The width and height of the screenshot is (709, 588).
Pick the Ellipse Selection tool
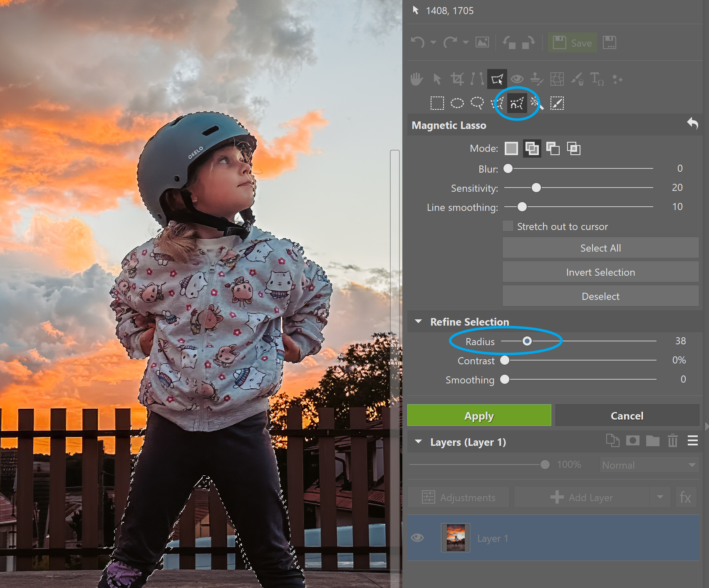click(x=457, y=103)
